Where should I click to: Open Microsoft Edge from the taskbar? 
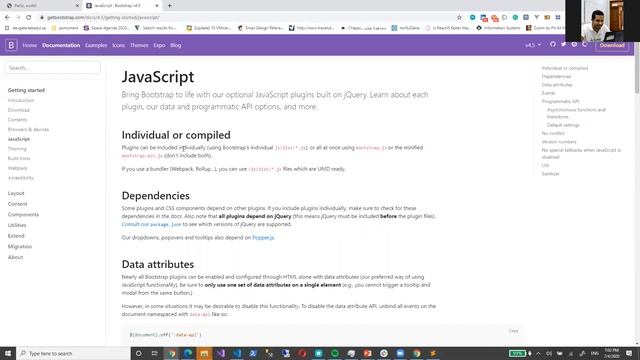tap(188, 353)
